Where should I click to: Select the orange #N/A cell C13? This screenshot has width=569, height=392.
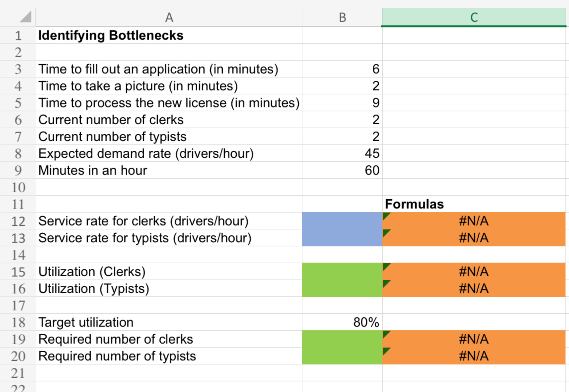coord(474,238)
